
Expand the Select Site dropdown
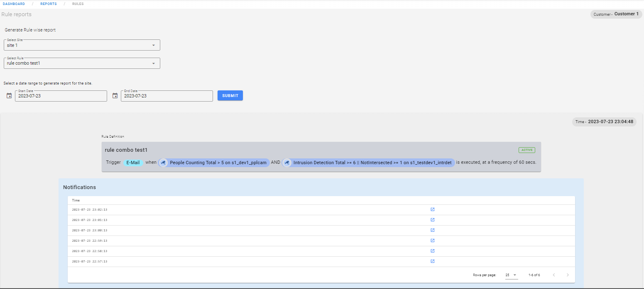(153, 45)
